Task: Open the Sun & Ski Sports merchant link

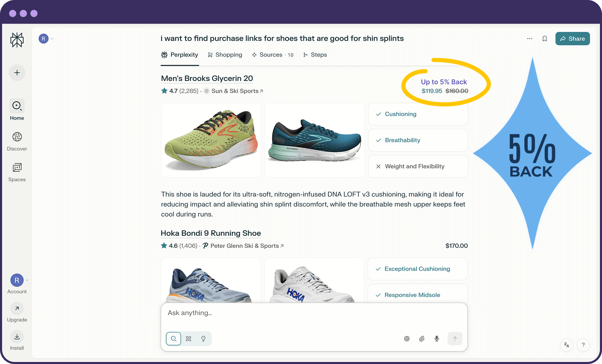Action: (237, 91)
